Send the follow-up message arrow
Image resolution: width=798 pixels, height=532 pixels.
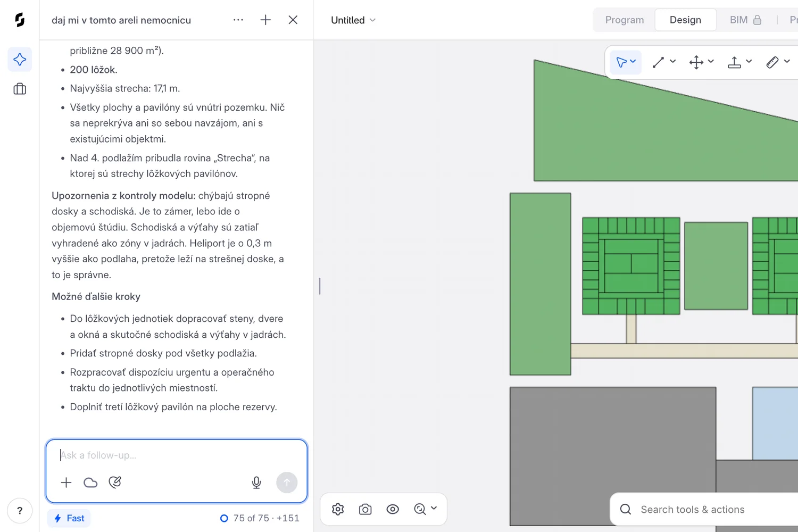coord(287,483)
